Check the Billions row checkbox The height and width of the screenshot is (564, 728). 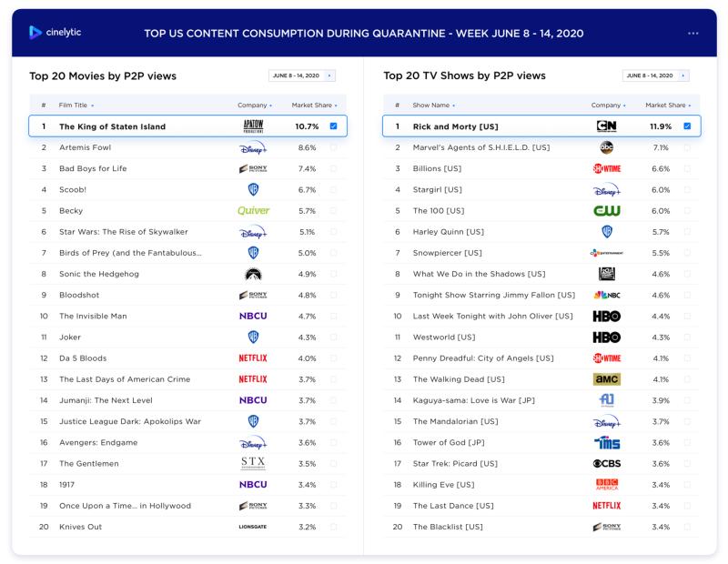(687, 168)
